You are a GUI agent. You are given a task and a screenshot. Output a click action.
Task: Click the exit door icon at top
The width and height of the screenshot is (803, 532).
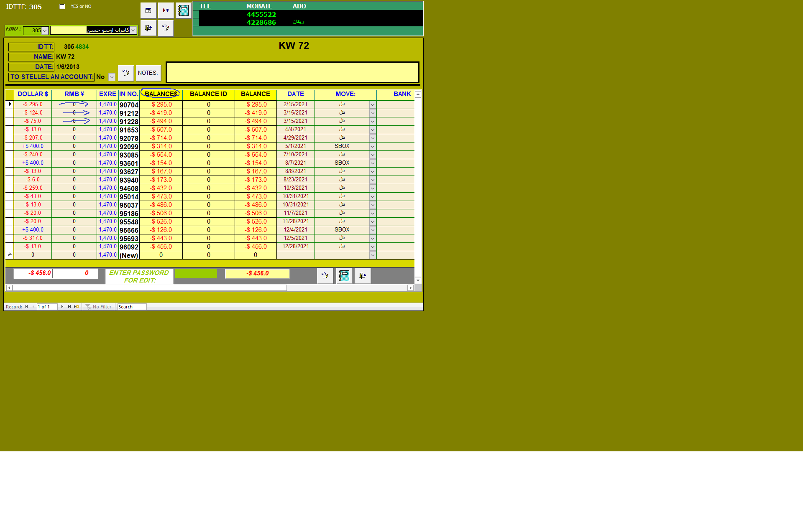point(148,28)
